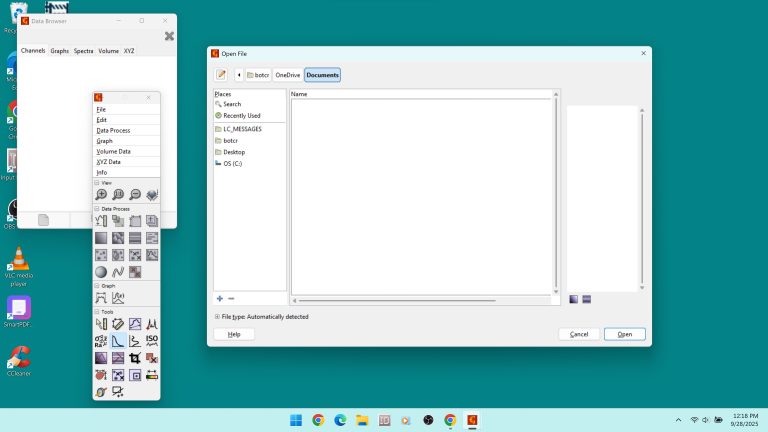This screenshot has height=432, width=768.
Task: Open the Data Process menu
Action: click(x=113, y=131)
